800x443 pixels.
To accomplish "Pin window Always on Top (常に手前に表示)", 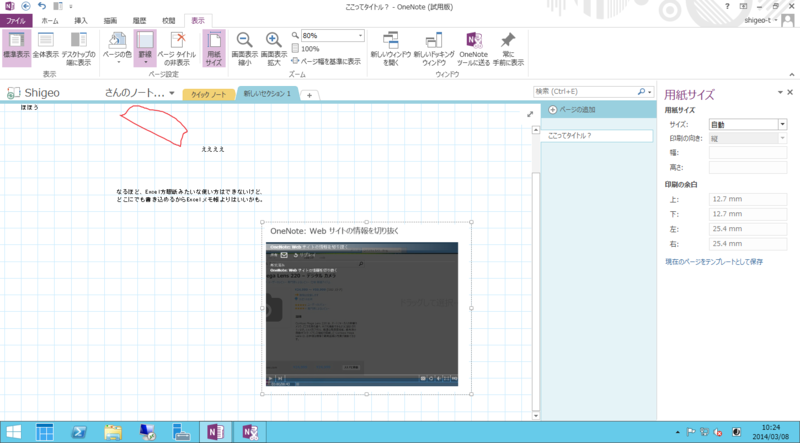I will pos(508,48).
